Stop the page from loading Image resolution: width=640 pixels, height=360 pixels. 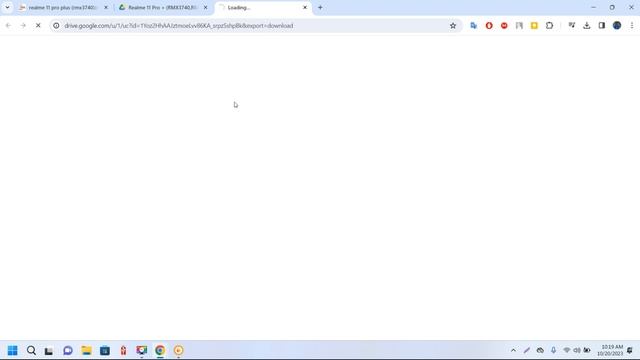(x=38, y=25)
